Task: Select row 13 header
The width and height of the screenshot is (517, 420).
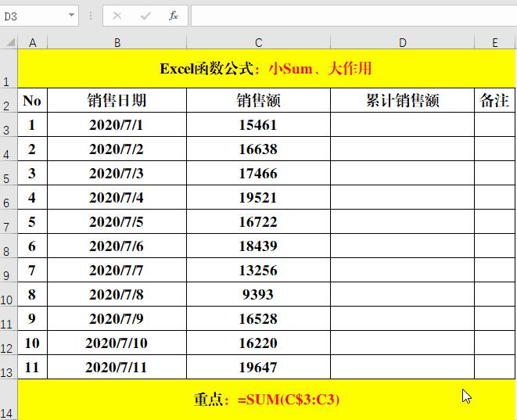Action: tap(9, 367)
